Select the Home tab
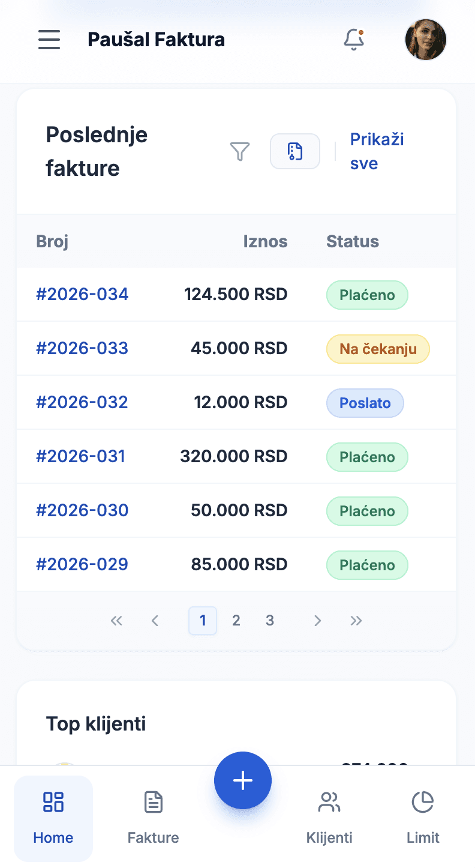The image size is (475, 868). [x=53, y=818]
